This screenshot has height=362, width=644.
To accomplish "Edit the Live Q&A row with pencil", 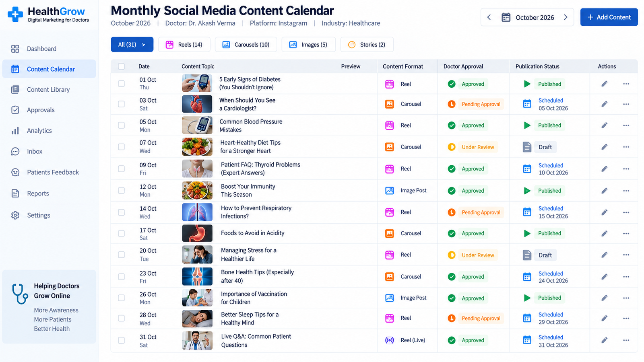I will tap(604, 340).
